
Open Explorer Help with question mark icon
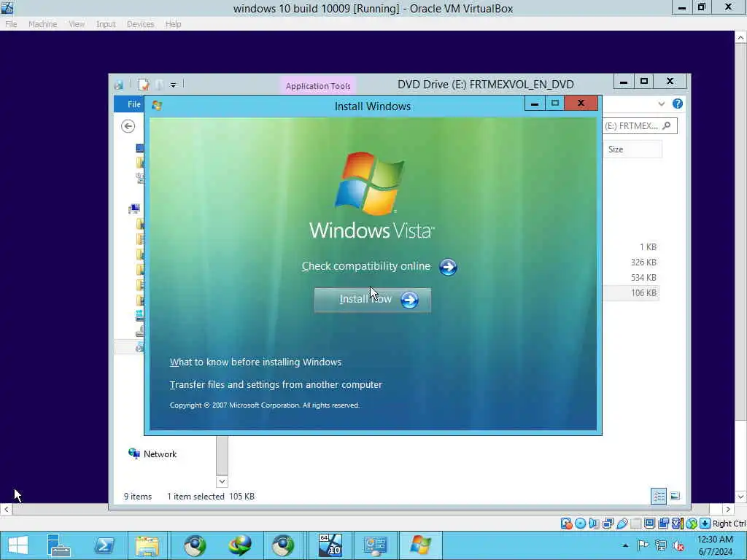coord(678,104)
